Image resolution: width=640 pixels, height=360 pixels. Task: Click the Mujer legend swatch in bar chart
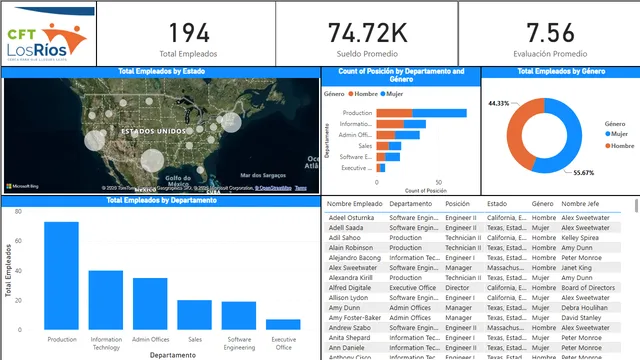tap(383, 94)
